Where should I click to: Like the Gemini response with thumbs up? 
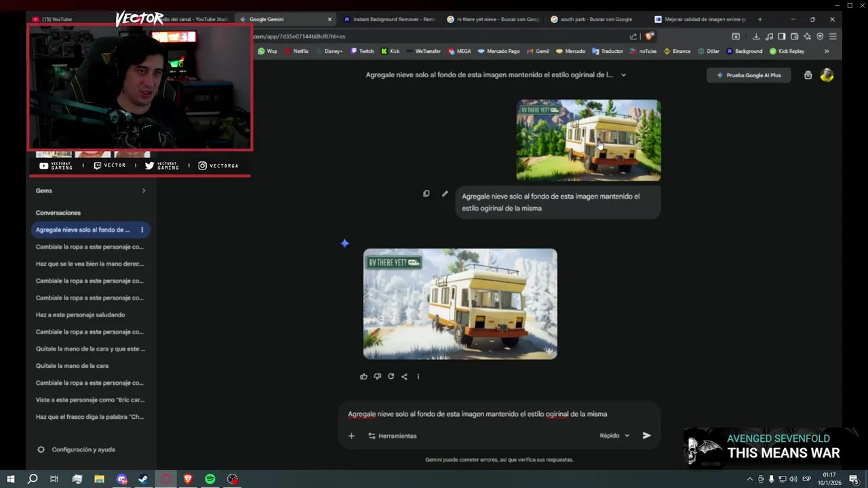point(363,376)
